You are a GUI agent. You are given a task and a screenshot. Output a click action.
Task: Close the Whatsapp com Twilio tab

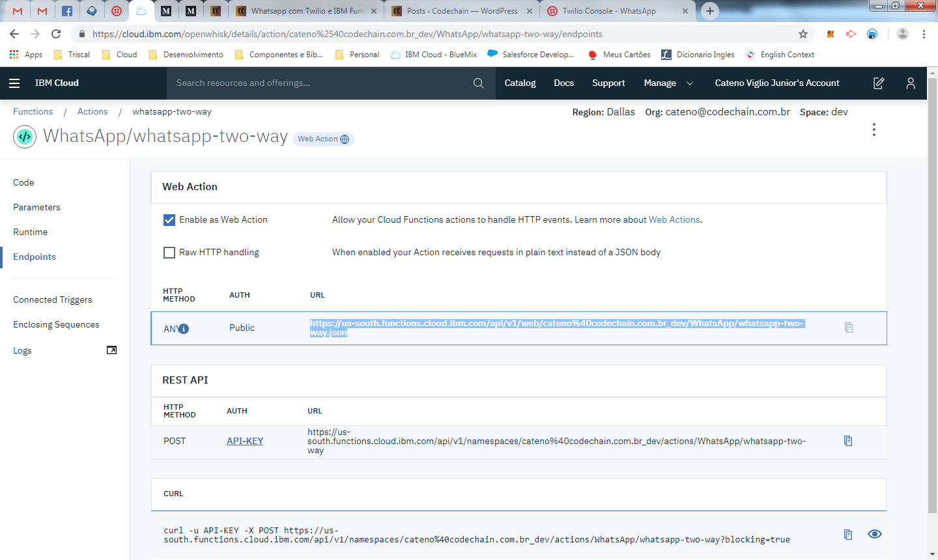point(374,11)
